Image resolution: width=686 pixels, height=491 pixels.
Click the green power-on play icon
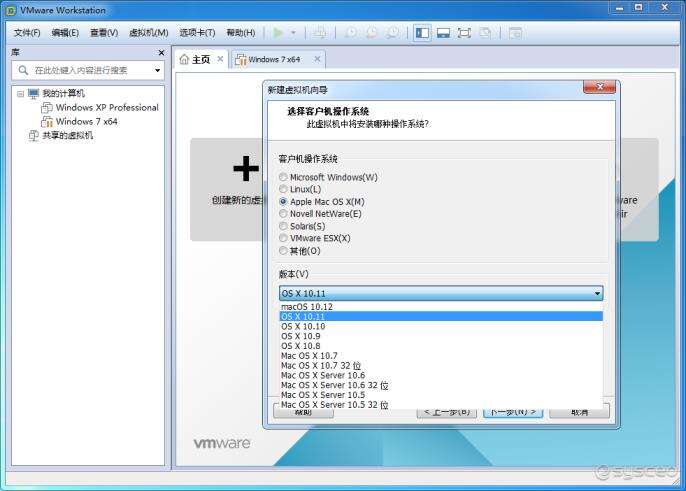pyautogui.click(x=278, y=33)
